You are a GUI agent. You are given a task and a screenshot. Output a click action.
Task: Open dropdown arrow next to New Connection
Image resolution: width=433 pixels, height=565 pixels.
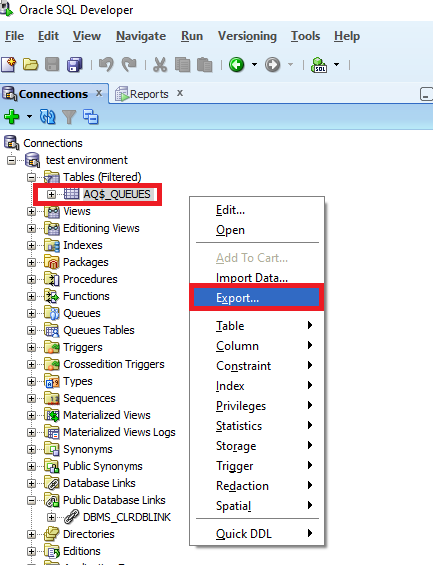(x=29, y=116)
